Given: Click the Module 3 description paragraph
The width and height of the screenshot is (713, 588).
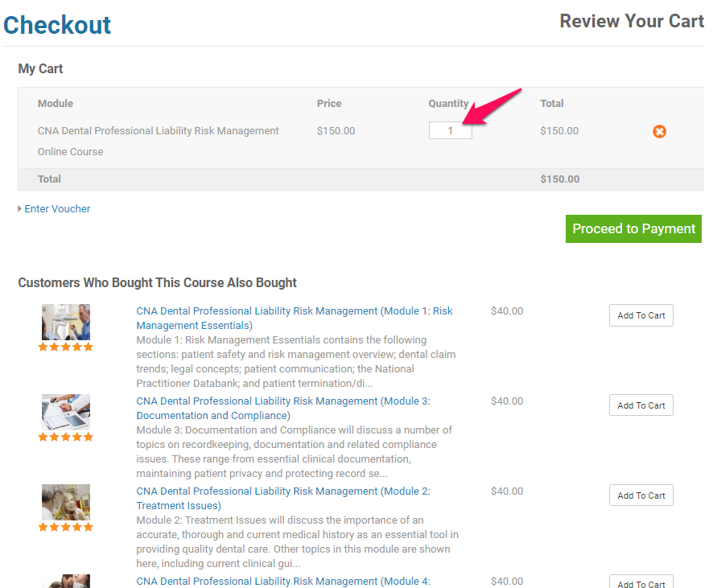Looking at the screenshot, I should (295, 452).
